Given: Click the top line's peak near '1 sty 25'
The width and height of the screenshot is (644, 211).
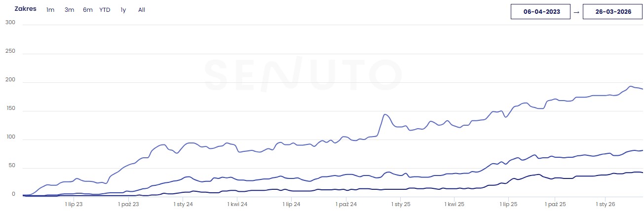Looking at the screenshot, I should (385, 114).
